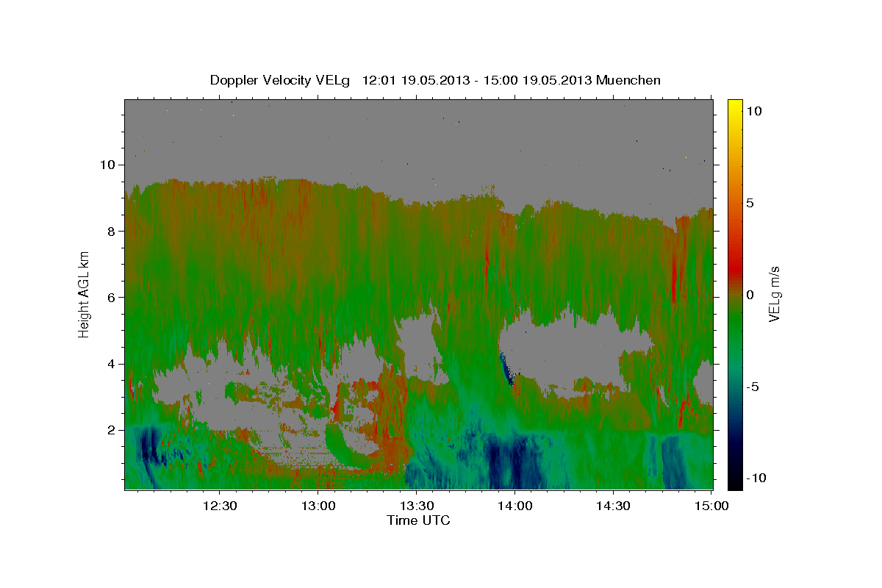The height and width of the screenshot is (588, 882).
Task: Click the colorbar value 5 label
Action: (x=750, y=203)
